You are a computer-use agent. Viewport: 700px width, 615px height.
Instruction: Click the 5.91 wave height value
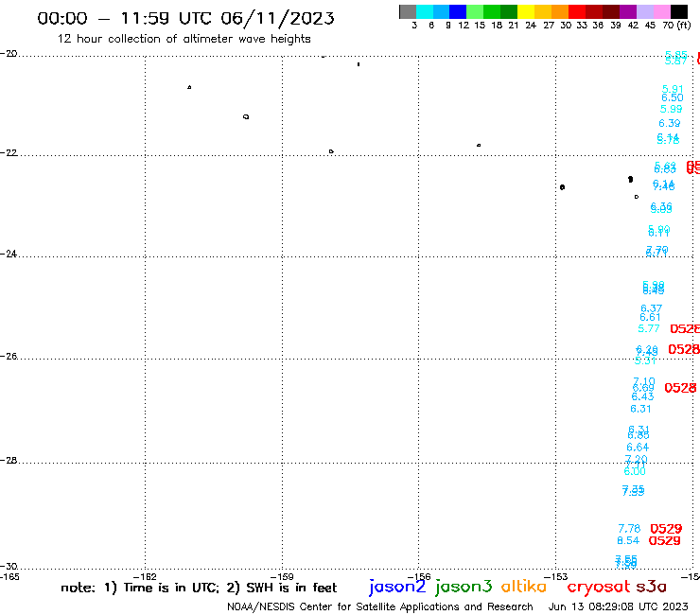point(673,89)
